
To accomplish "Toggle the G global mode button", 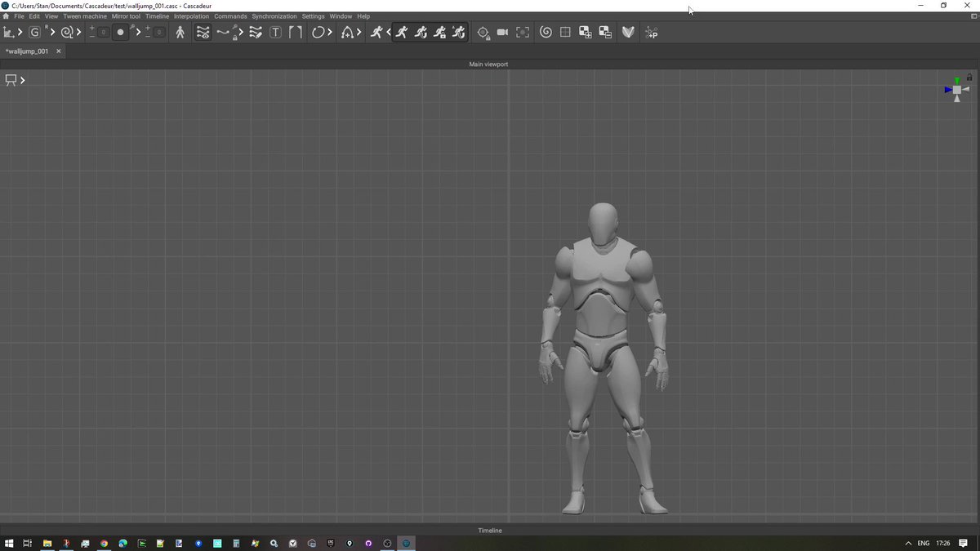I will coord(34,33).
